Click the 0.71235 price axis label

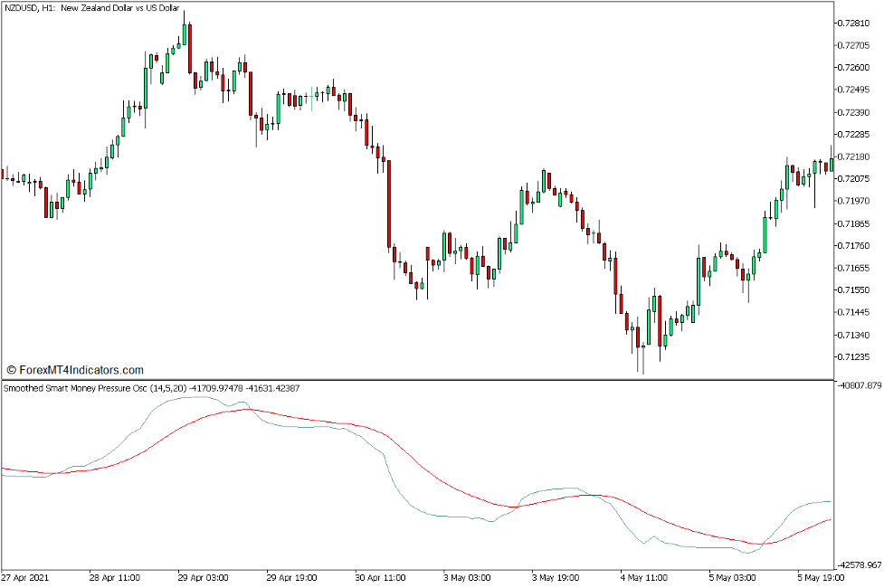pyautogui.click(x=855, y=357)
